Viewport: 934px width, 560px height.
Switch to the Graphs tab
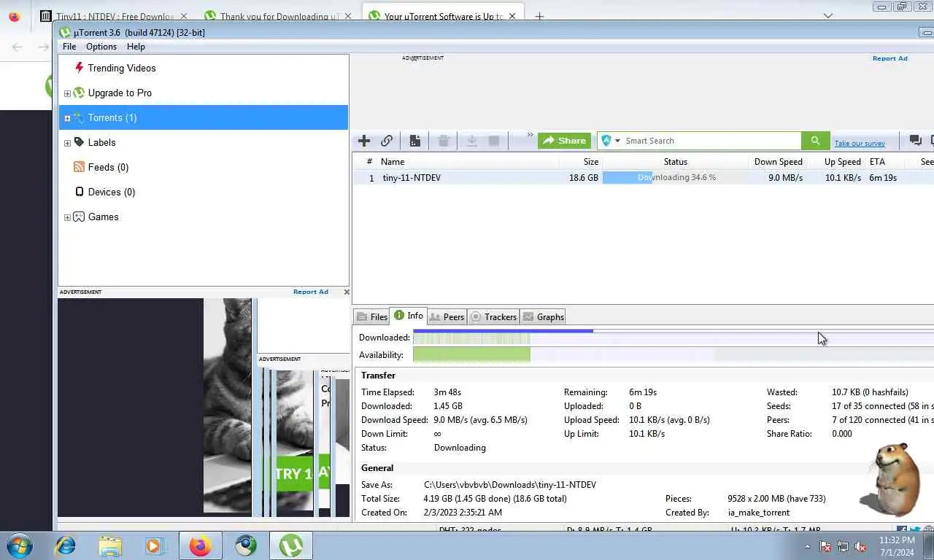[544, 316]
